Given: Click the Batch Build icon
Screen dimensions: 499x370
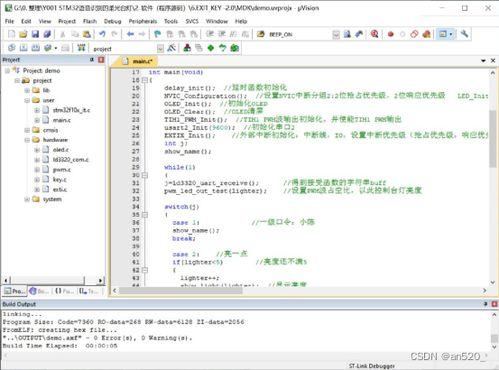Looking at the screenshot, I should tap(48, 48).
